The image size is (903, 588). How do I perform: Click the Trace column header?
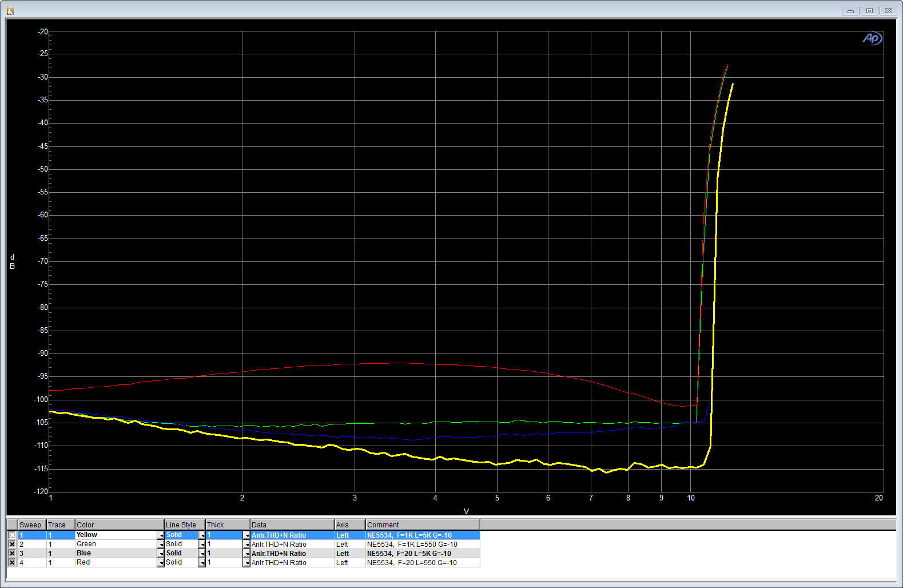[61, 525]
